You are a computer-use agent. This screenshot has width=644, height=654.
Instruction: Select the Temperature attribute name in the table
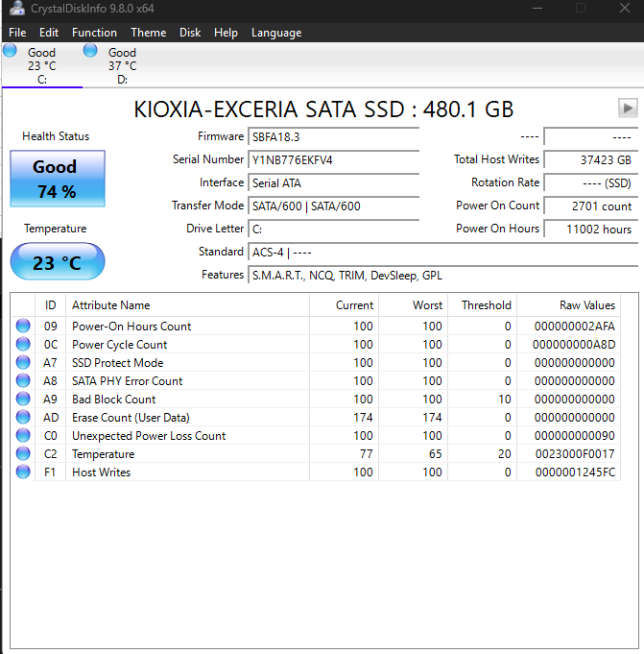104,454
